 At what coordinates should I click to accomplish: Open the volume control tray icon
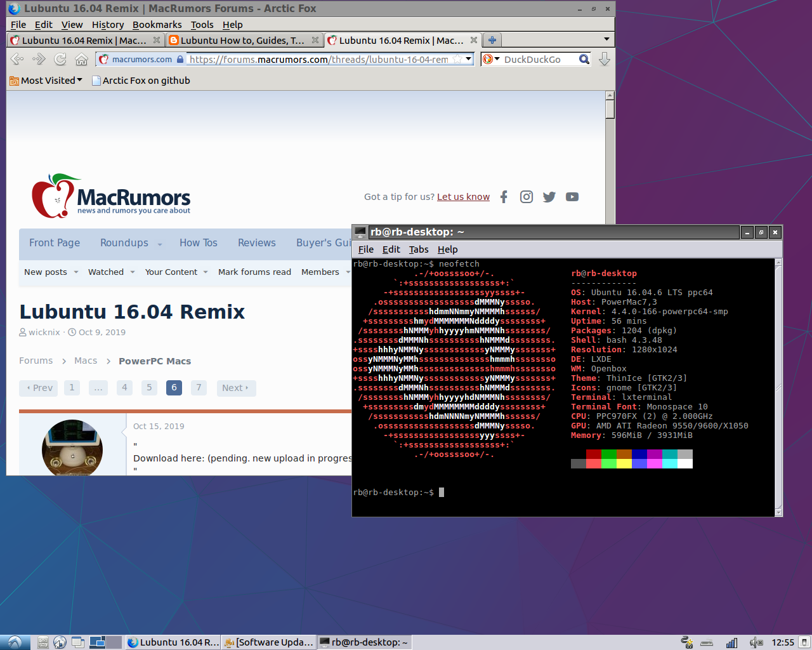coord(756,642)
